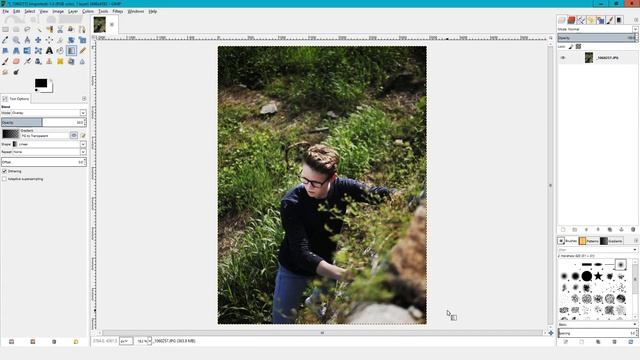Switch to the Patterns tab

(589, 241)
